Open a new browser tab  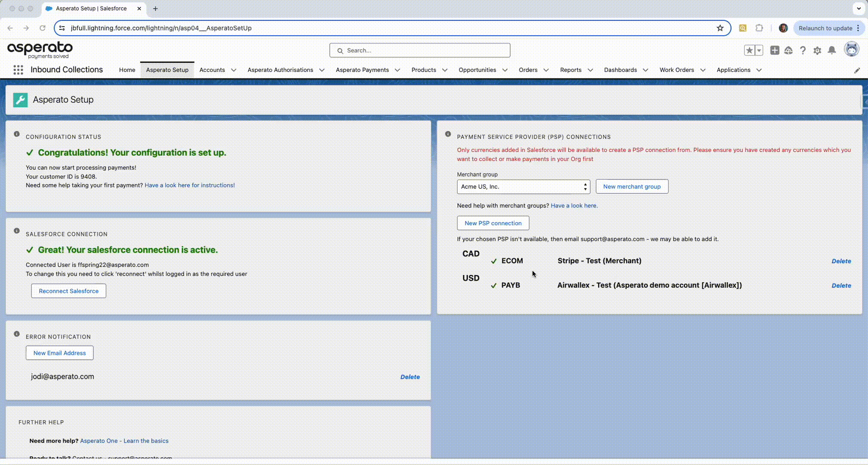coord(155,9)
